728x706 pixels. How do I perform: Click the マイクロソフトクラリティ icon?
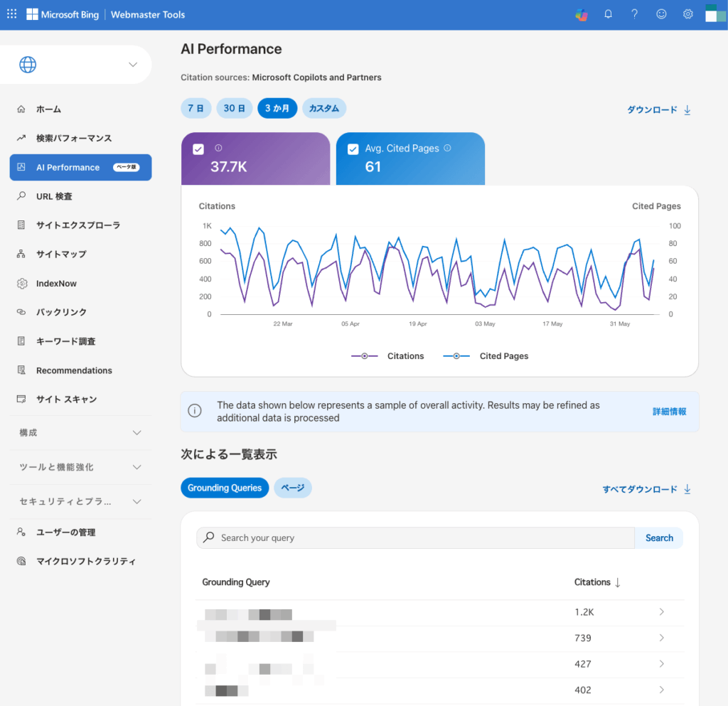(21, 561)
